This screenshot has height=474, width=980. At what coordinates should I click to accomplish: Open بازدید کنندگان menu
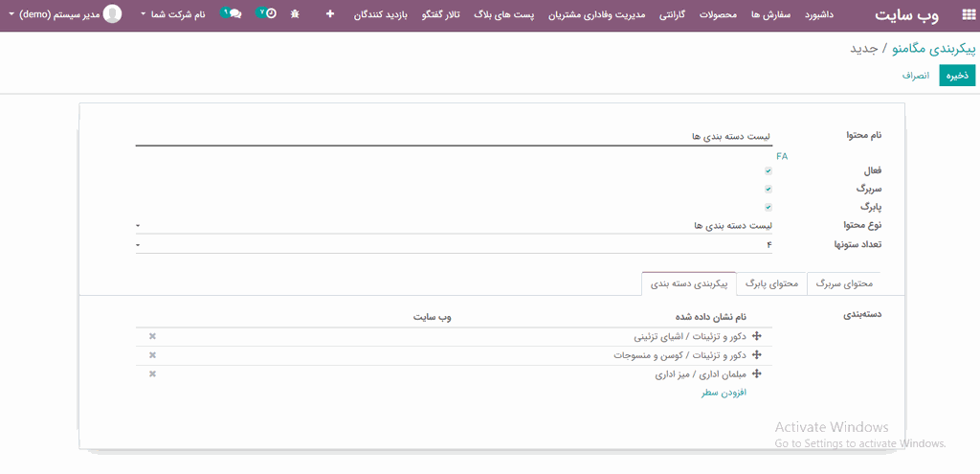pos(381,13)
